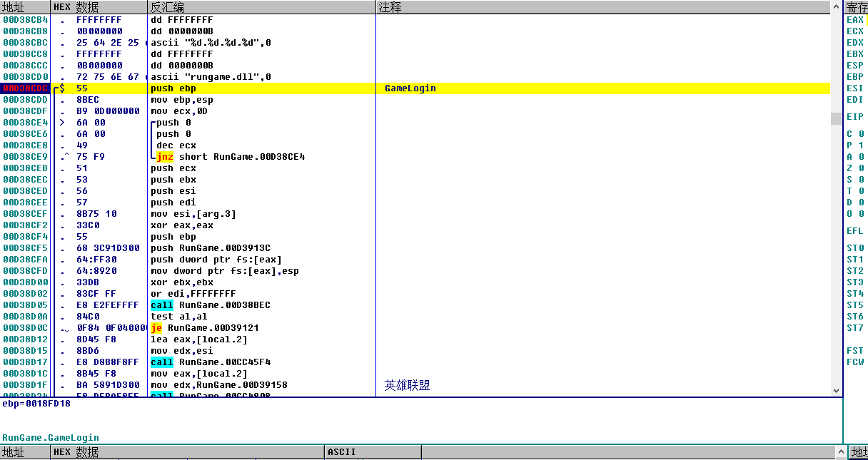Click the 英雄联盟 comment

coord(407,385)
